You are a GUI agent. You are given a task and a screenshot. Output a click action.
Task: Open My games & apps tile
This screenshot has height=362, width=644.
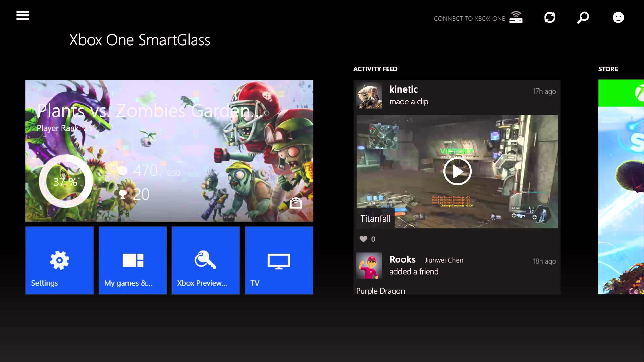point(132,260)
